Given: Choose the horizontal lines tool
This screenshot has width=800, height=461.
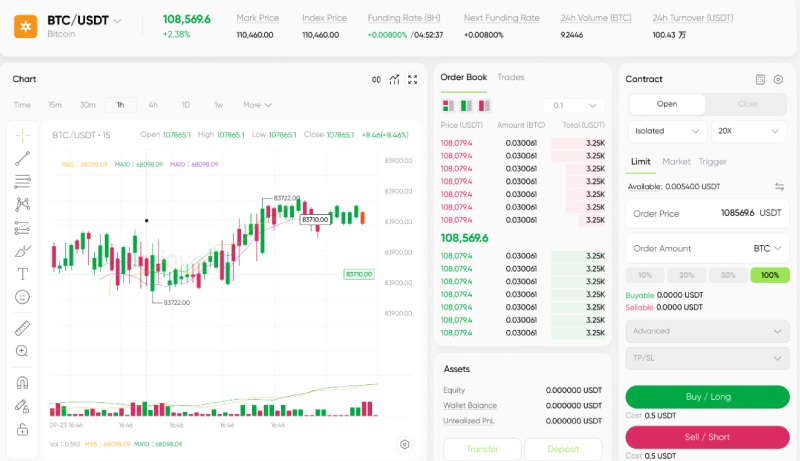Looking at the screenshot, I should [x=22, y=181].
